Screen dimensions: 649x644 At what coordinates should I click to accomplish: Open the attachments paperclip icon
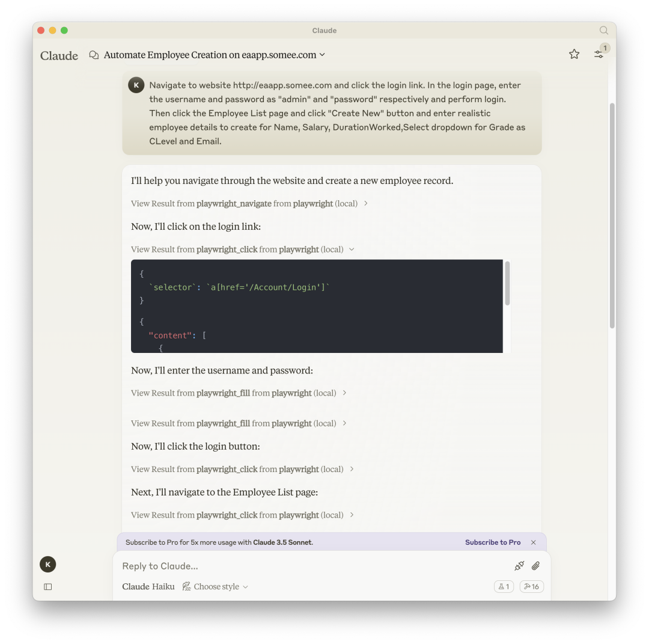[535, 566]
